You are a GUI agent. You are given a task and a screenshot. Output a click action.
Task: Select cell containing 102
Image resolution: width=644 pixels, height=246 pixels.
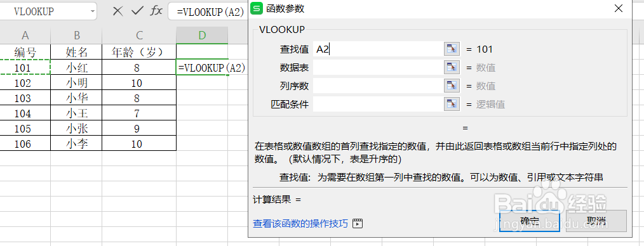tap(25, 83)
